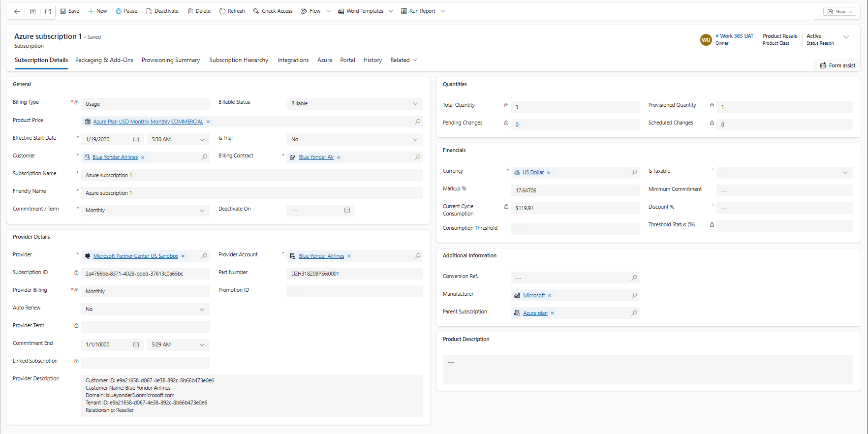Clear the Azure plan parent subscription
This screenshot has width=868, height=434.
[552, 313]
